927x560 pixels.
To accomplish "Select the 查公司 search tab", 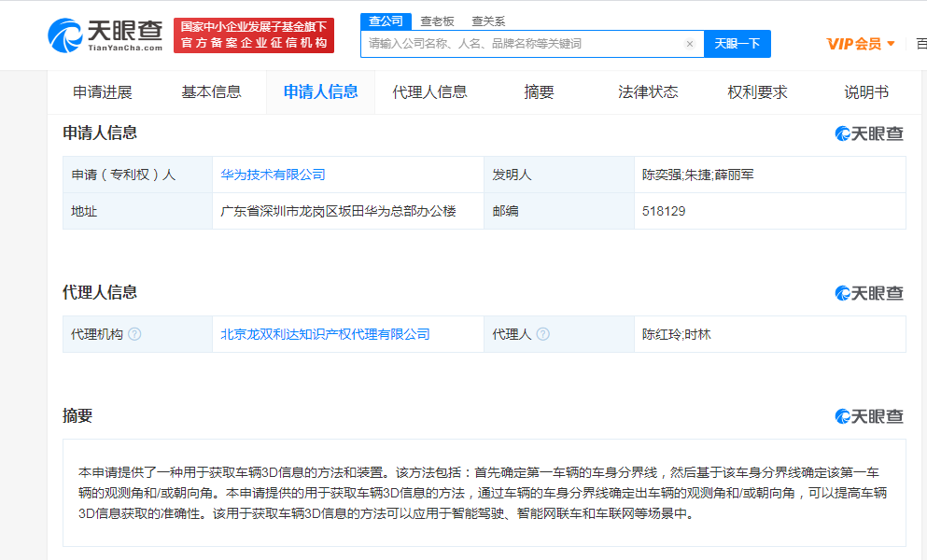I will tap(386, 21).
